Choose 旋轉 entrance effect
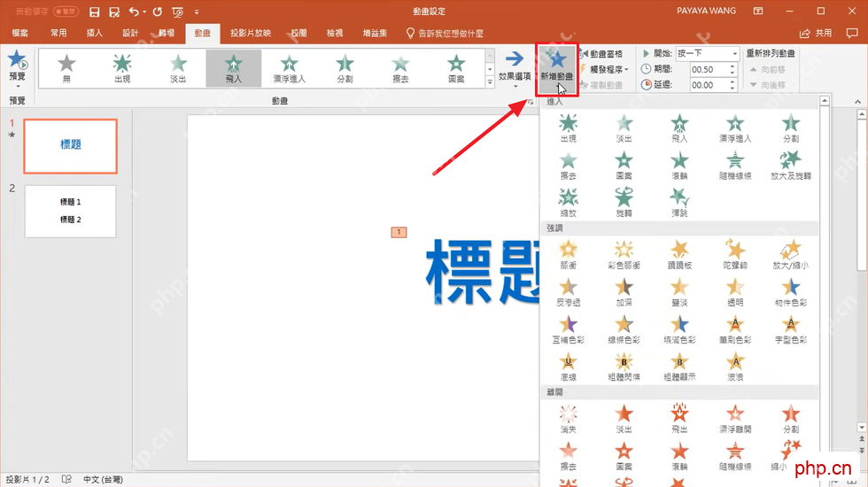The image size is (868, 487). tap(624, 203)
